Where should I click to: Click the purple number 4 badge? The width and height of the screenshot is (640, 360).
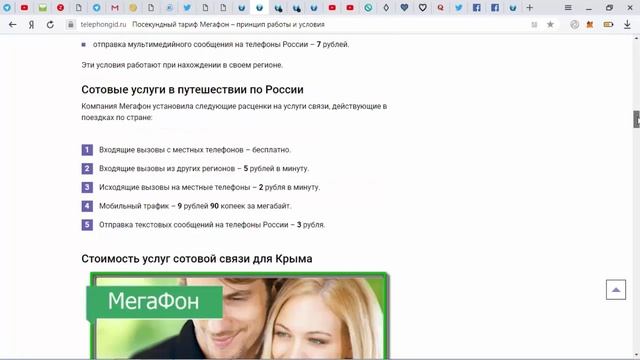tap(87, 206)
